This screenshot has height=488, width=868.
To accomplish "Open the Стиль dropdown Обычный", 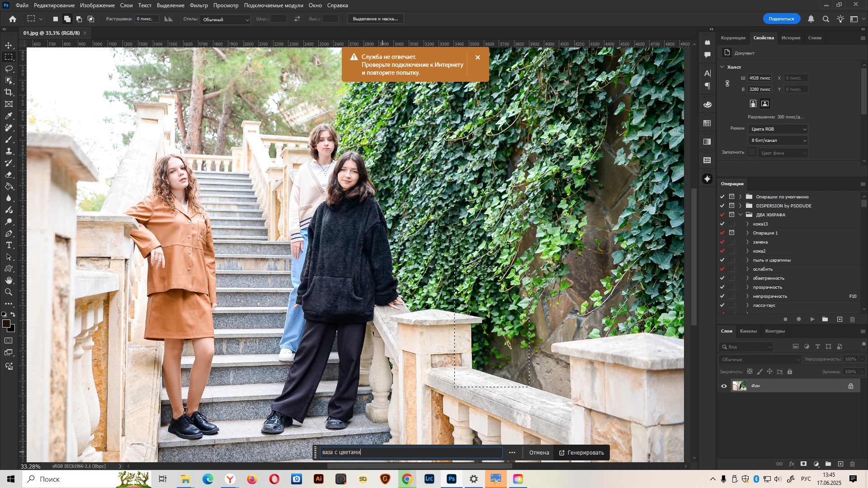I will 225,19.
